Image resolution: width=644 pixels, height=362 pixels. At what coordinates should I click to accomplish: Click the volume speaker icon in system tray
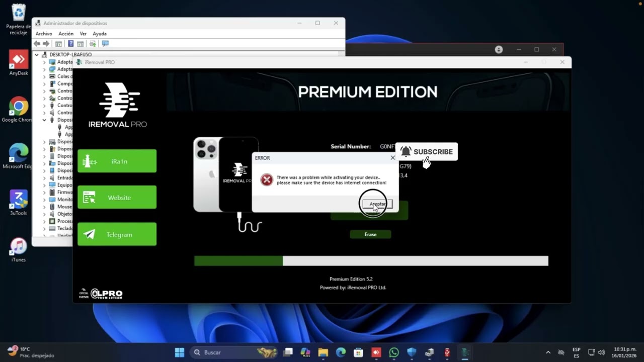click(x=601, y=352)
